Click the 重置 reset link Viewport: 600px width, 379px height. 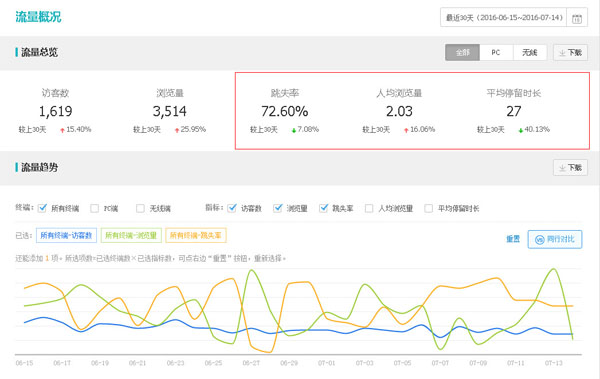513,239
